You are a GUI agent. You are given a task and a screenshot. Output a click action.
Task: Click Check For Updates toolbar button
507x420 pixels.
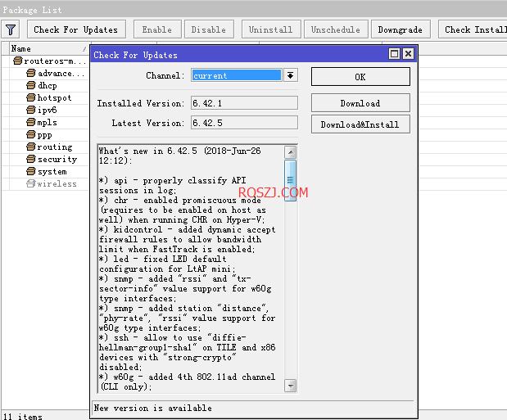click(76, 29)
